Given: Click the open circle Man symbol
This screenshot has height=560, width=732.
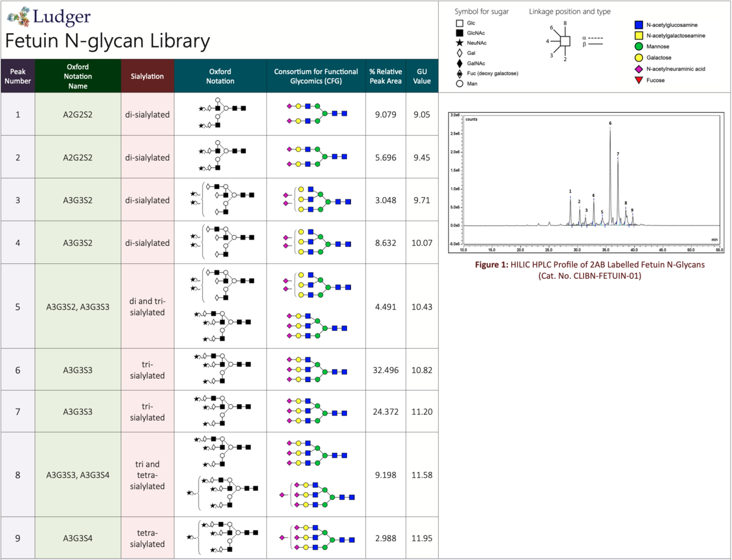Looking at the screenshot, I should tap(459, 83).
